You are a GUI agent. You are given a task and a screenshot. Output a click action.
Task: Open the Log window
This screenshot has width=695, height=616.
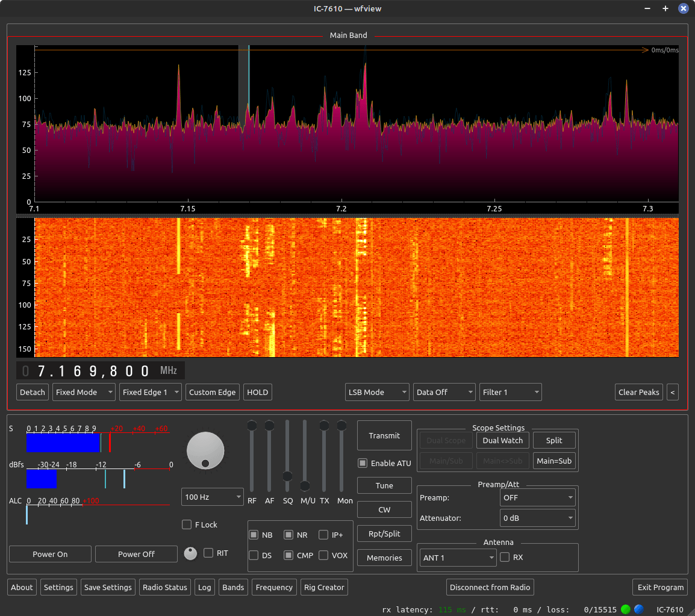(x=204, y=587)
